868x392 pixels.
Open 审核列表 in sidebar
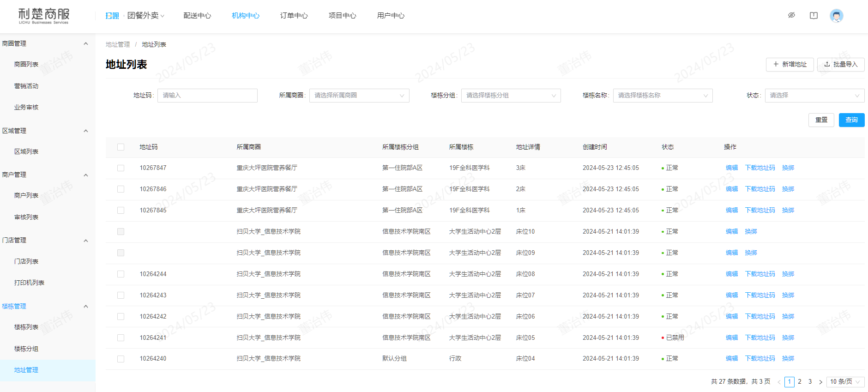point(26,217)
